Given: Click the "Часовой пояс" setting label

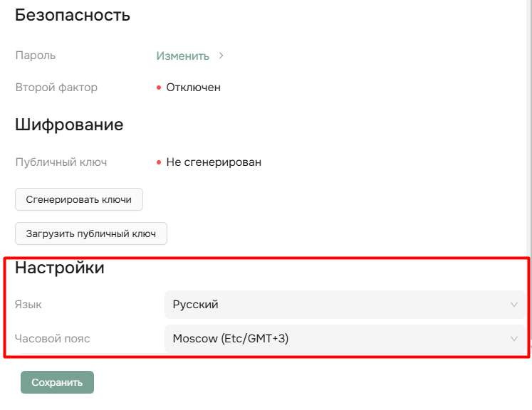Looking at the screenshot, I should click(53, 339).
